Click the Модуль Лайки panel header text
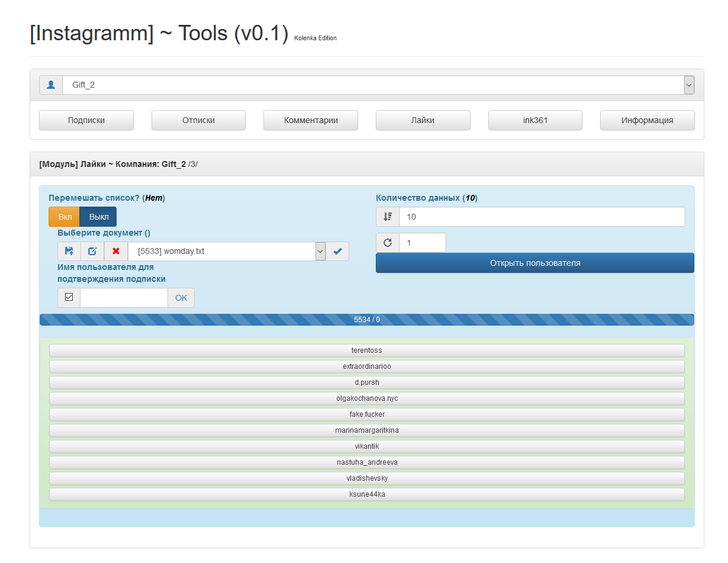Screen dimensions: 728x563 [x=118, y=164]
